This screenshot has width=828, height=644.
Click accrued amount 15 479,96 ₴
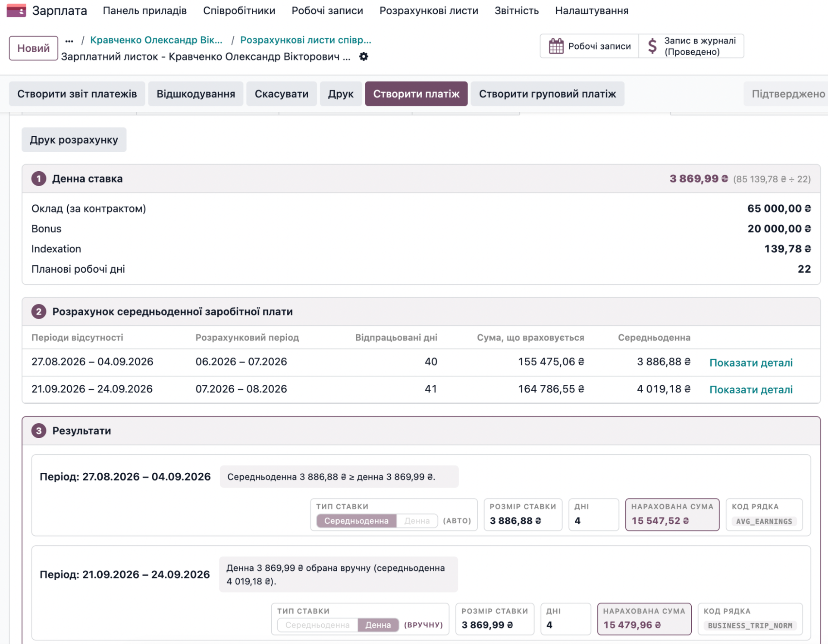pos(644,619)
